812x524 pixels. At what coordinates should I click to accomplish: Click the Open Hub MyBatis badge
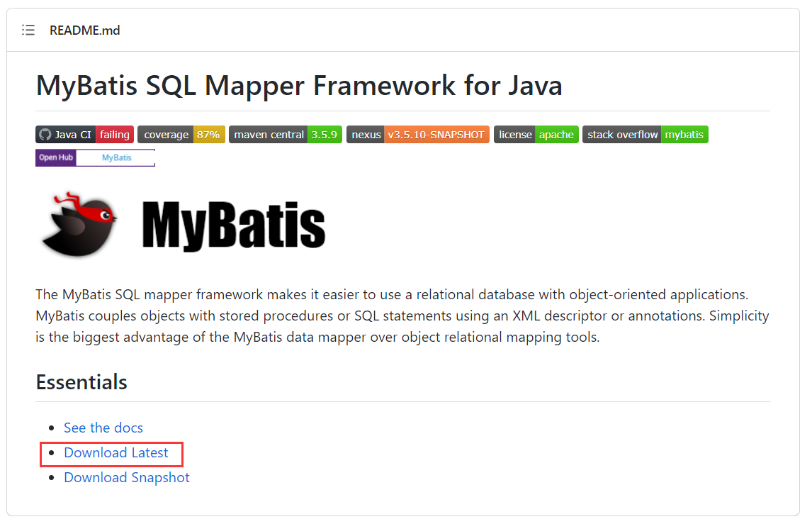(95, 157)
